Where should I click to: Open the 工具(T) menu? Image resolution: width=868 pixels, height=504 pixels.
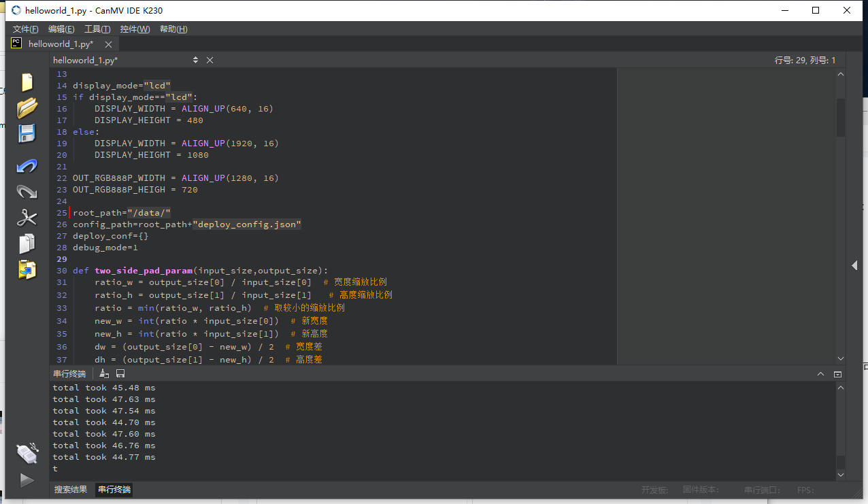[x=97, y=29]
